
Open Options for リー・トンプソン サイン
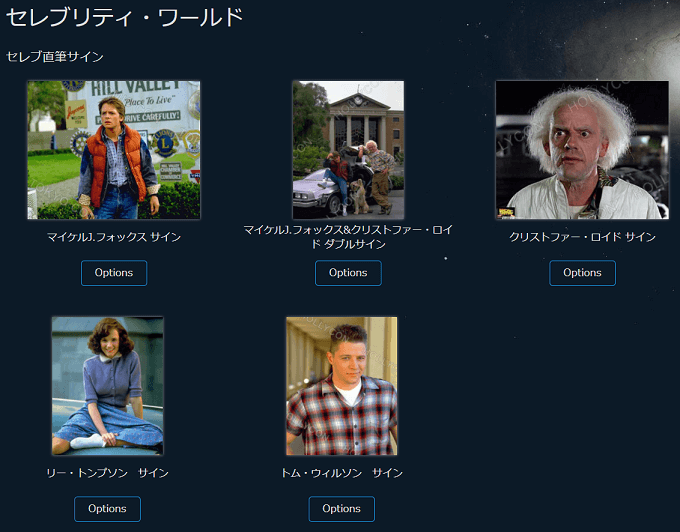click(108, 509)
